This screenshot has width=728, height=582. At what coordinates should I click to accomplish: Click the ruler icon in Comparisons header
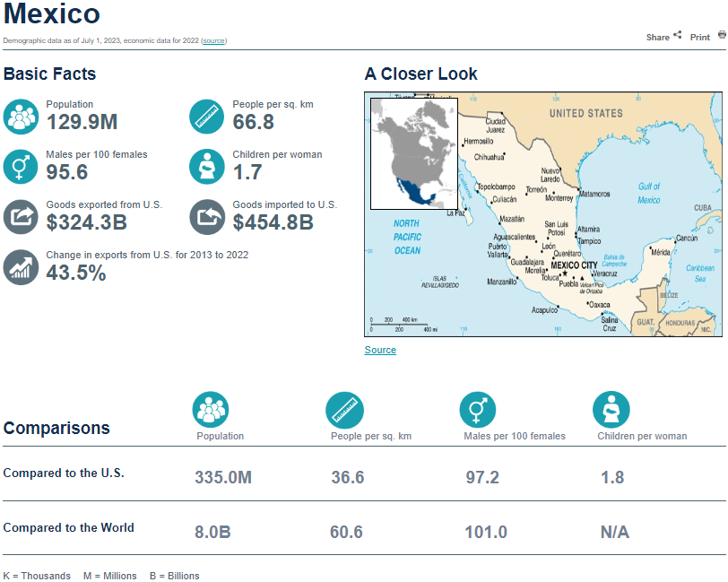[x=344, y=410]
